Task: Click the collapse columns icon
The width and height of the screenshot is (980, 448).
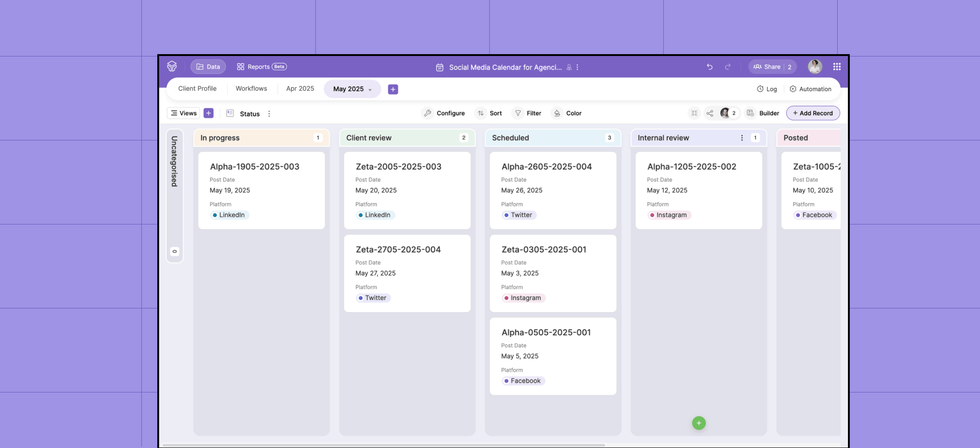Action: click(x=694, y=113)
